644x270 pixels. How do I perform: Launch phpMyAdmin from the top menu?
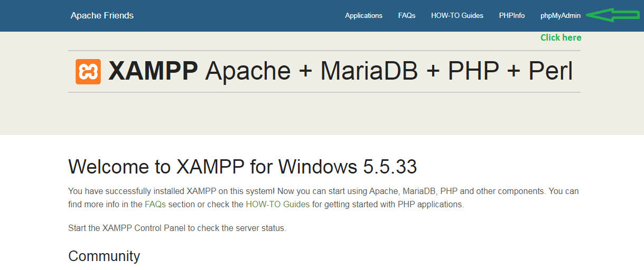point(561,16)
